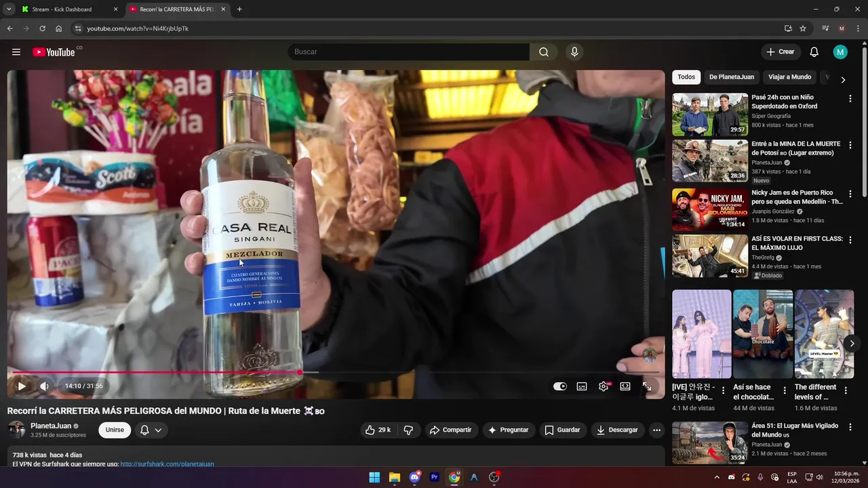The width and height of the screenshot is (868, 488).
Task: Like the video with 29 k likes
Action: tap(378, 430)
